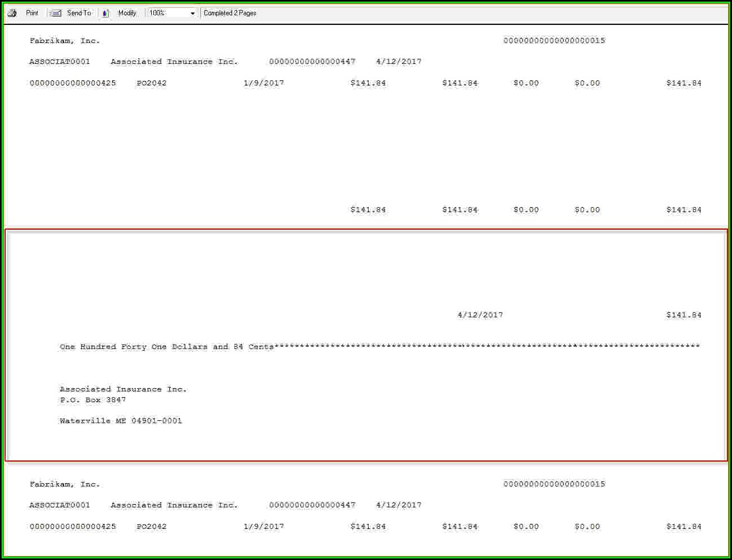Click the Modify report icon
The width and height of the screenshot is (732, 560).
pyautogui.click(x=106, y=13)
